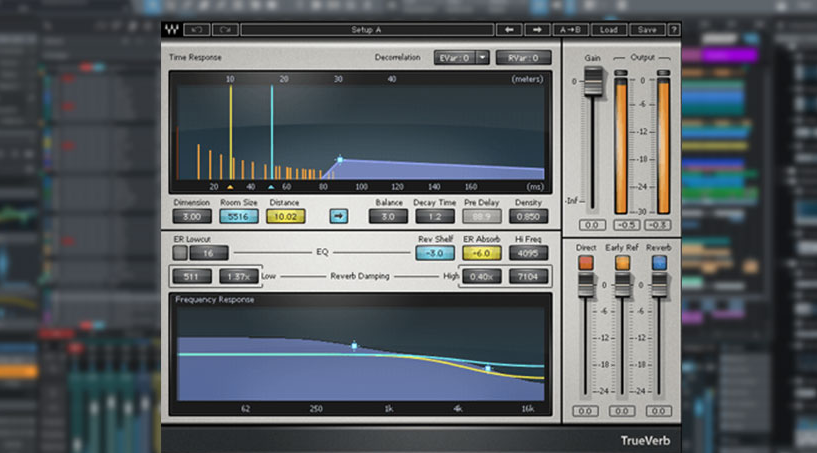Click the Reverb level value box
817x453 pixels.
(x=658, y=411)
